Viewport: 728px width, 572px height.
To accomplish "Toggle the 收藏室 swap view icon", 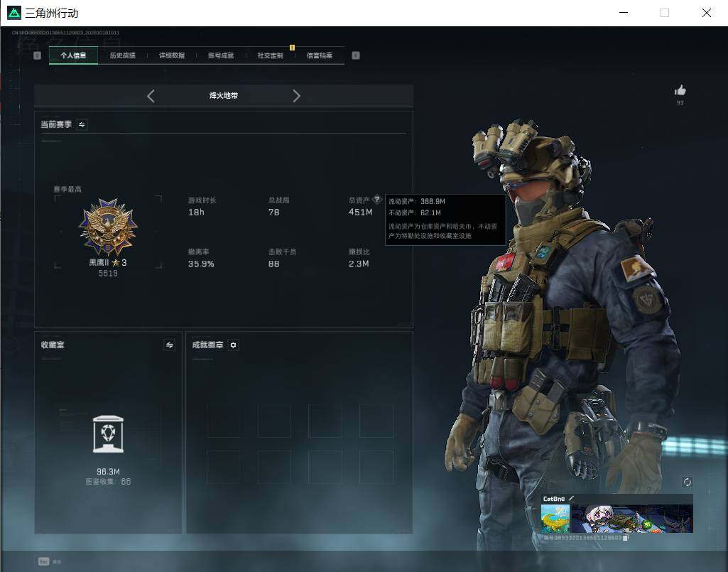I will (x=170, y=345).
